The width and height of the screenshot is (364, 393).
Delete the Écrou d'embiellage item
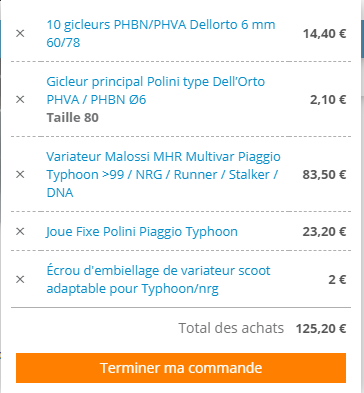pos(20,279)
